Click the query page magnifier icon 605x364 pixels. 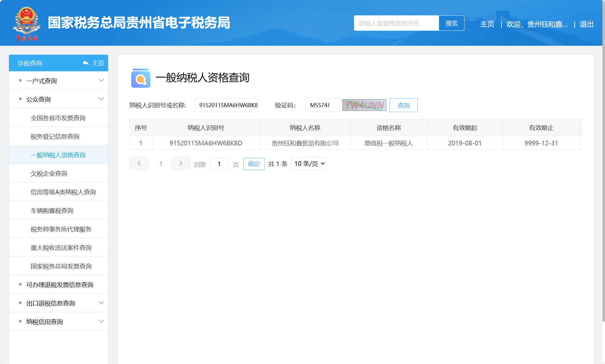[x=141, y=78]
